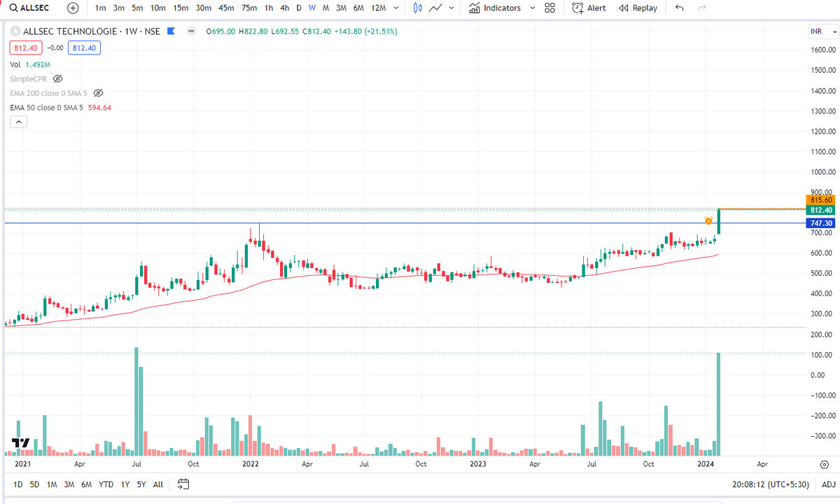The height and width of the screenshot is (504, 840).
Task: Open the multi-chart layout grid icon
Action: [549, 8]
